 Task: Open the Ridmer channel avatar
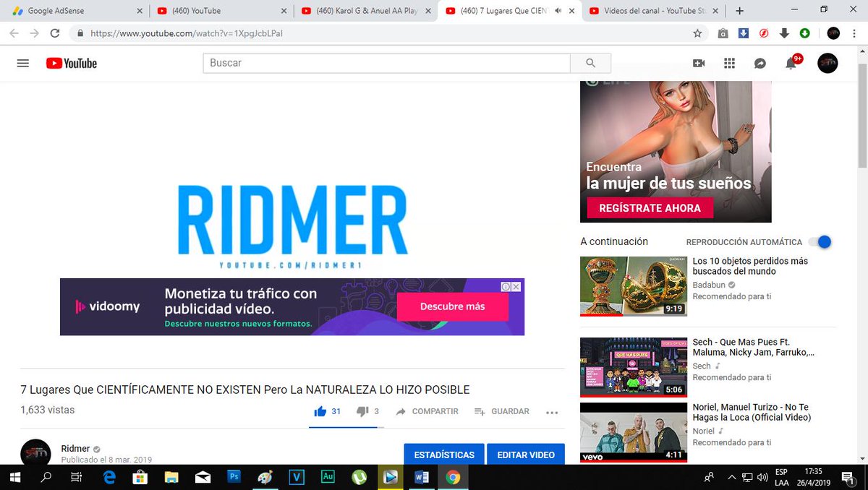[x=35, y=452]
